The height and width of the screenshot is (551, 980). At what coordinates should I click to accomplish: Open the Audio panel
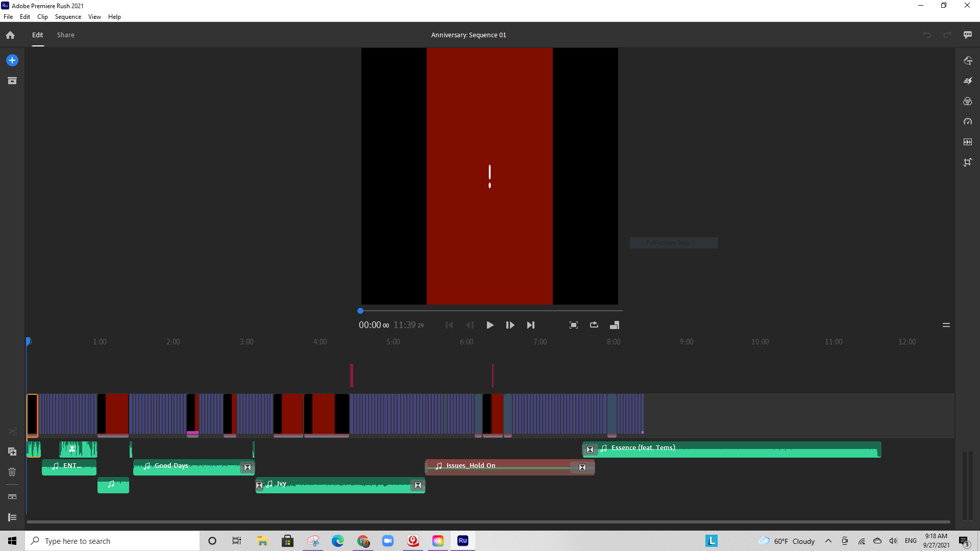[968, 142]
